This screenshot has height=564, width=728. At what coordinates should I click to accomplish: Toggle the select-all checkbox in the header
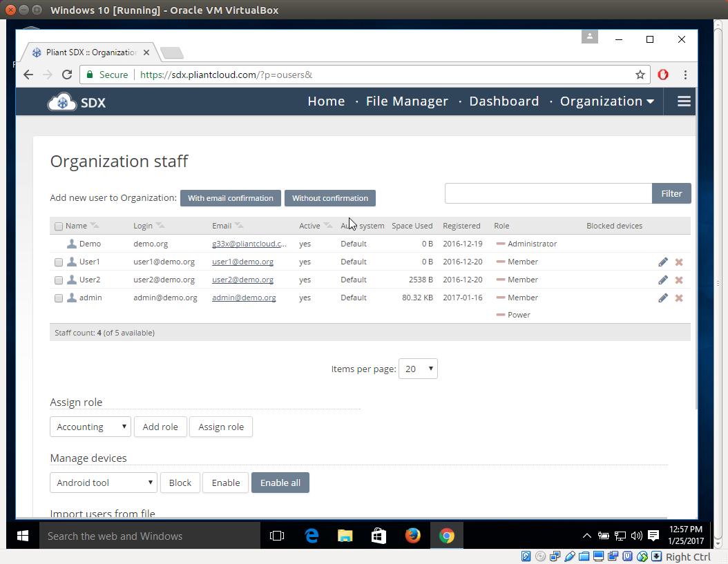[59, 226]
